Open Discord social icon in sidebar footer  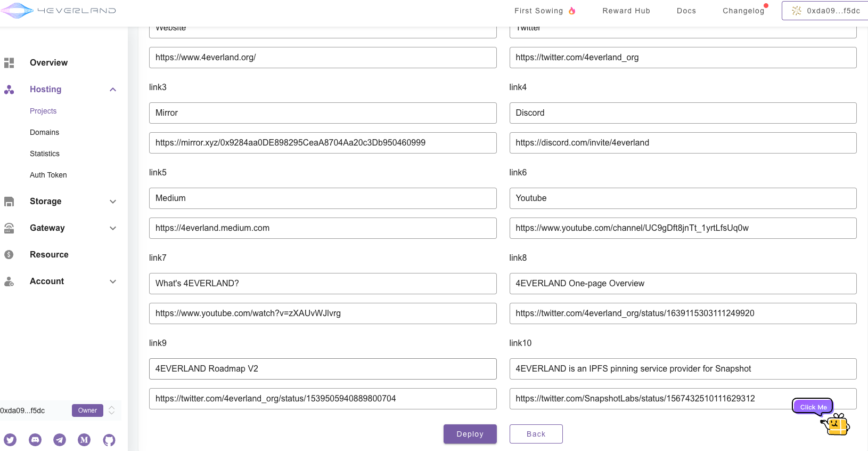[x=35, y=440]
